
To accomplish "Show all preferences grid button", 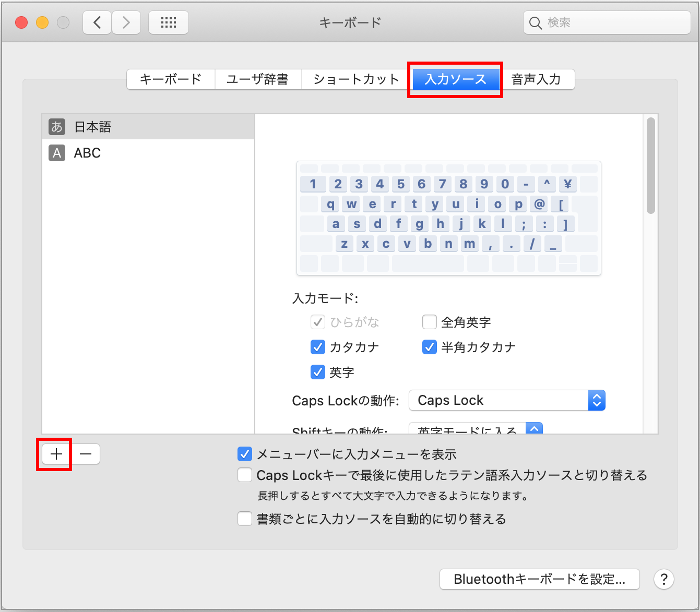I will pos(169,22).
